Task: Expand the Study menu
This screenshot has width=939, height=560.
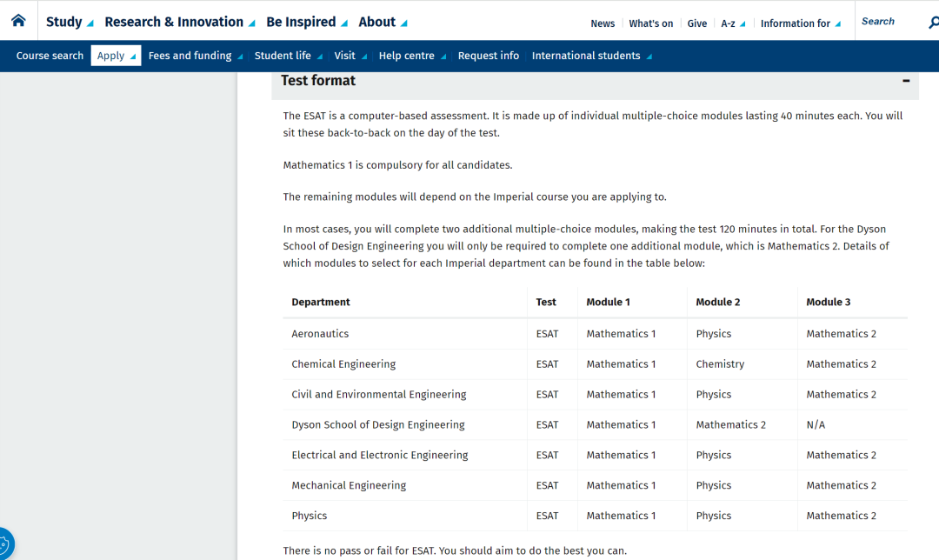Action: coord(70,22)
